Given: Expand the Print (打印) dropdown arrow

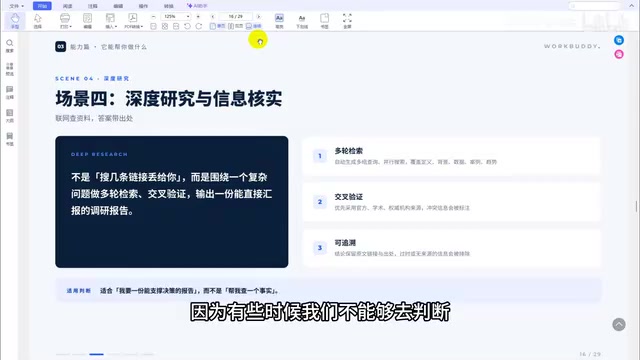Looking at the screenshot, I should coord(71,27).
